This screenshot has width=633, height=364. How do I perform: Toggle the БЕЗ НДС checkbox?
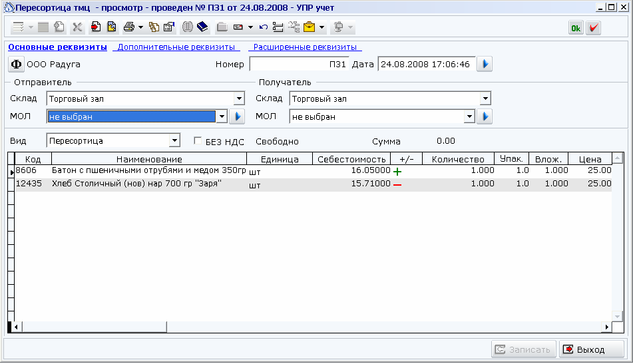tap(198, 140)
